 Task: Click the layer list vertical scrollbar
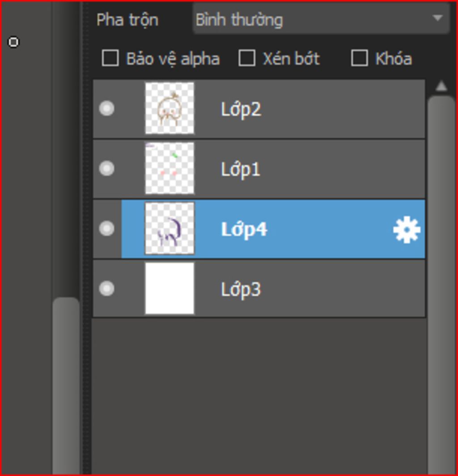441,285
